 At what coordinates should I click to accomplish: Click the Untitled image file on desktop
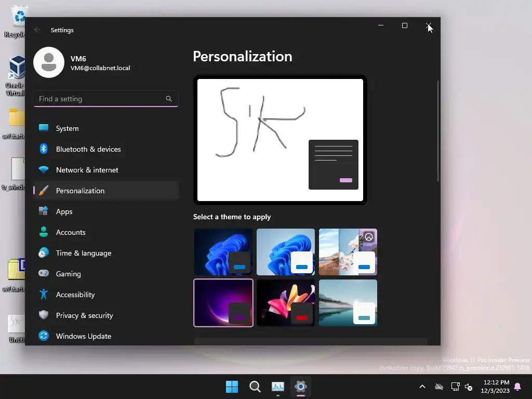16,329
